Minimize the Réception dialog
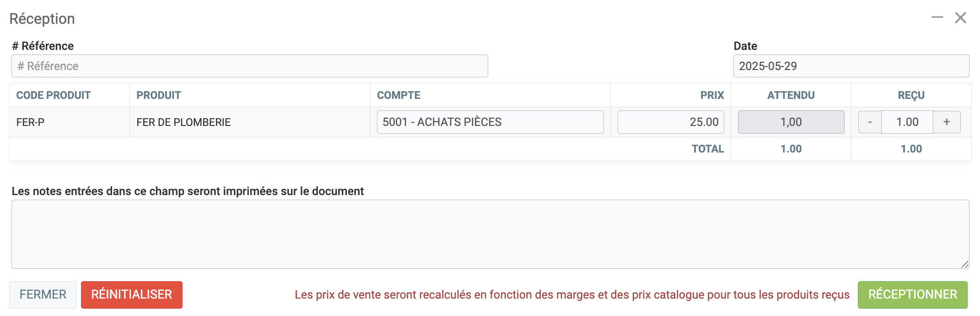The height and width of the screenshot is (316, 980). pyautogui.click(x=937, y=17)
